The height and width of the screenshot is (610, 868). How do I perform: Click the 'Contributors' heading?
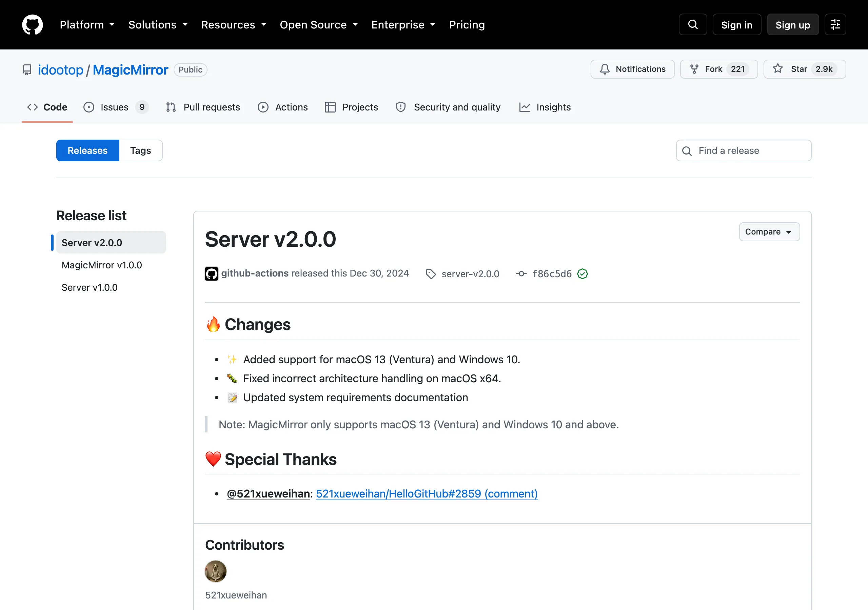point(244,545)
